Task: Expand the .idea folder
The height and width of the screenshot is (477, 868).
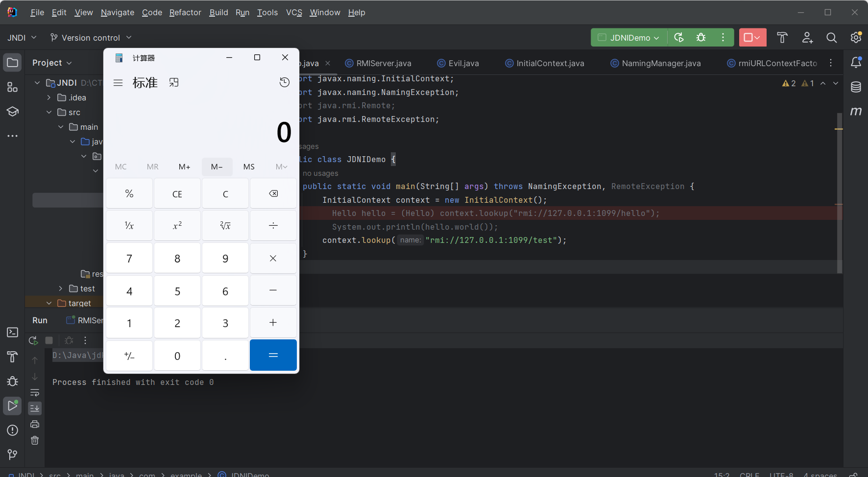Action: tap(49, 97)
